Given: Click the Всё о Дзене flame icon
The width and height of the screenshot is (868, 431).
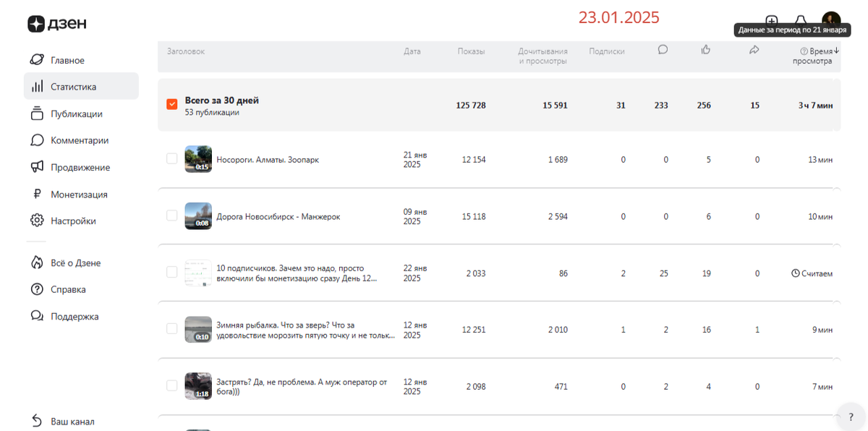Looking at the screenshot, I should (37, 263).
